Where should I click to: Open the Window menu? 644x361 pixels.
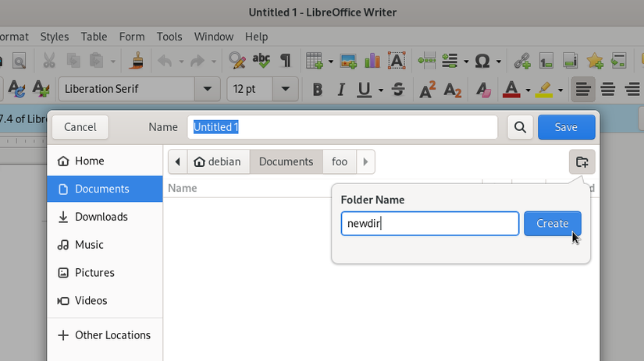[214, 37]
